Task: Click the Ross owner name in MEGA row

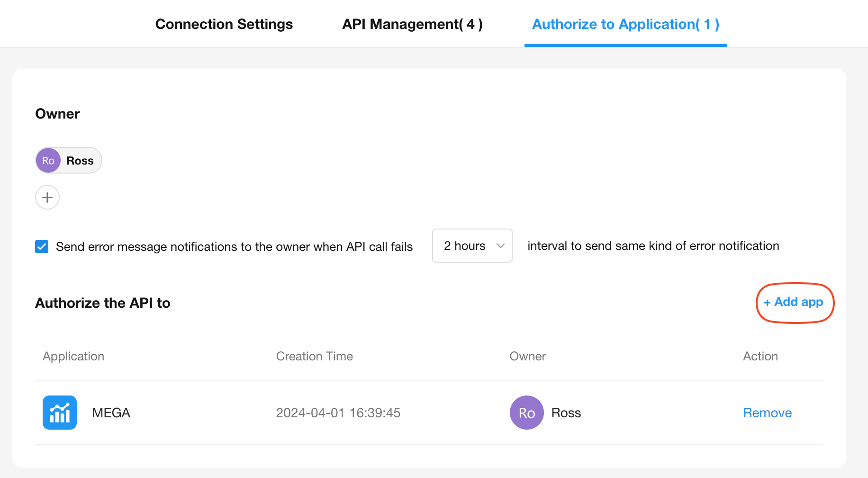Action: (x=566, y=413)
